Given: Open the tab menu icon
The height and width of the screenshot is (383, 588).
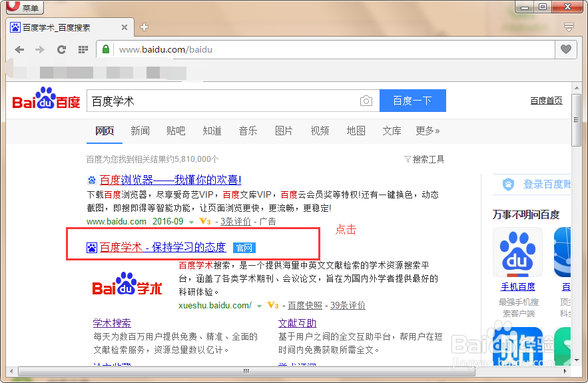Looking at the screenshot, I should 569,27.
